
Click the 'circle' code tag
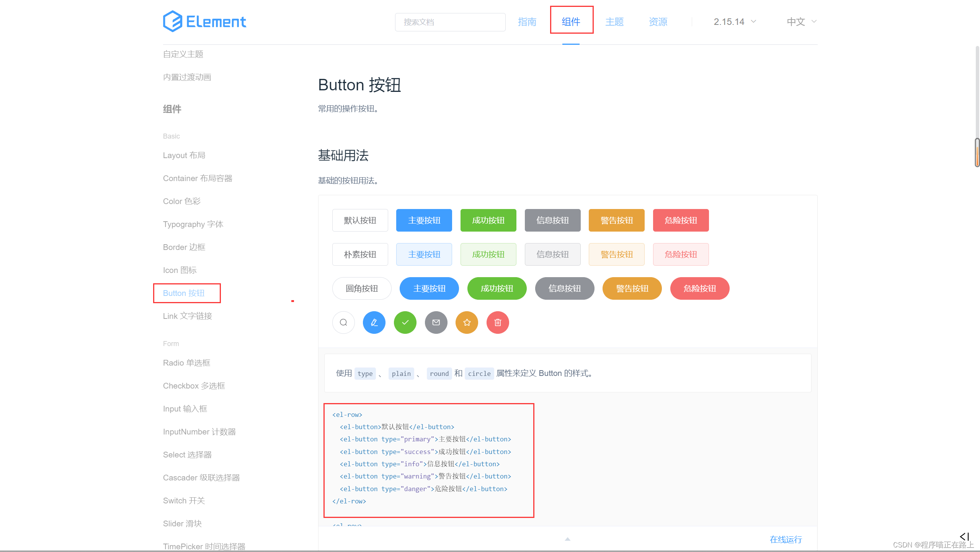click(479, 373)
